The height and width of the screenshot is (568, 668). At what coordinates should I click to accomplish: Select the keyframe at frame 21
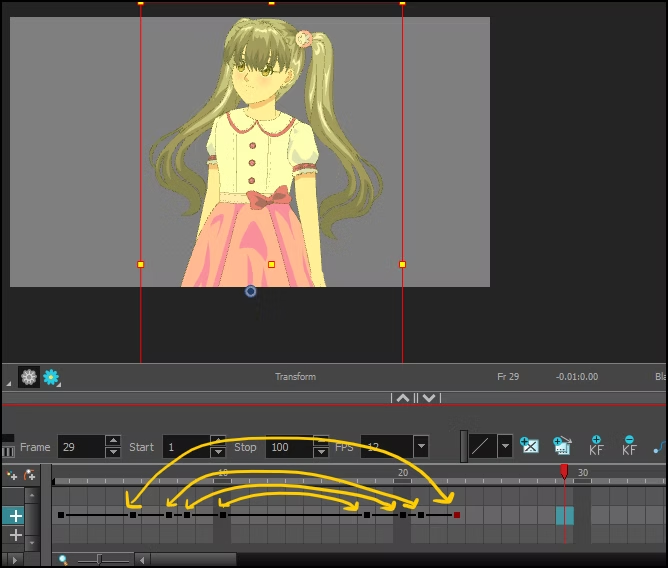pos(421,515)
